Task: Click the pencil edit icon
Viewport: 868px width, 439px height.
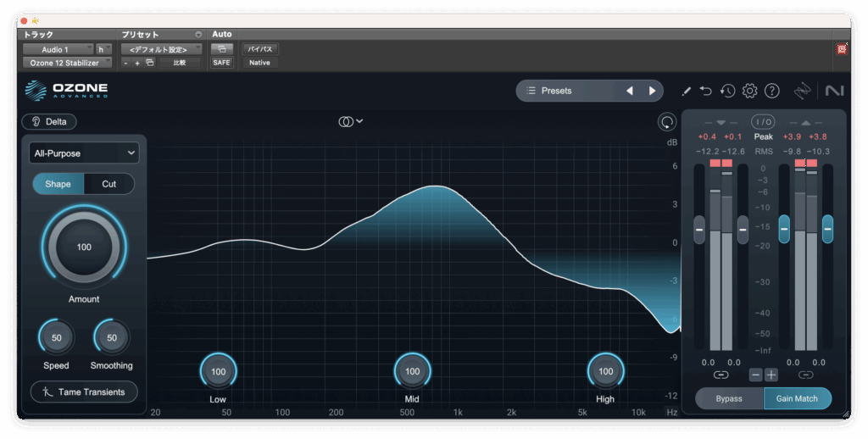Action: [687, 91]
